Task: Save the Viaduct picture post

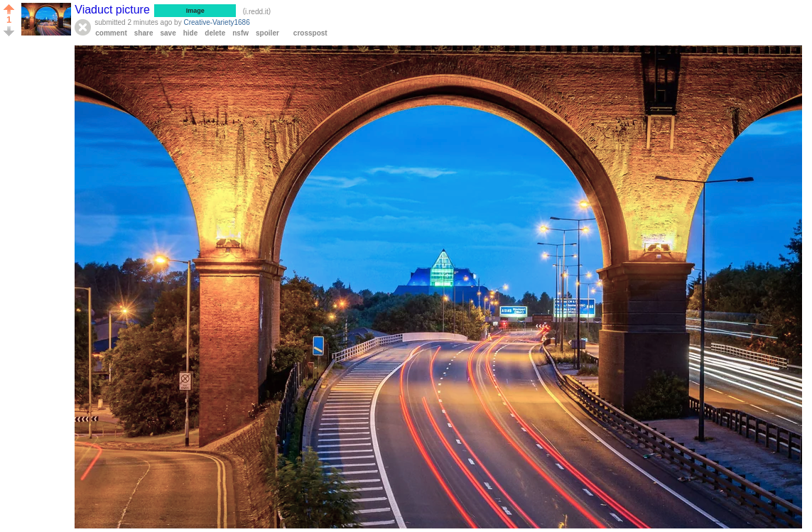Action: (x=168, y=33)
